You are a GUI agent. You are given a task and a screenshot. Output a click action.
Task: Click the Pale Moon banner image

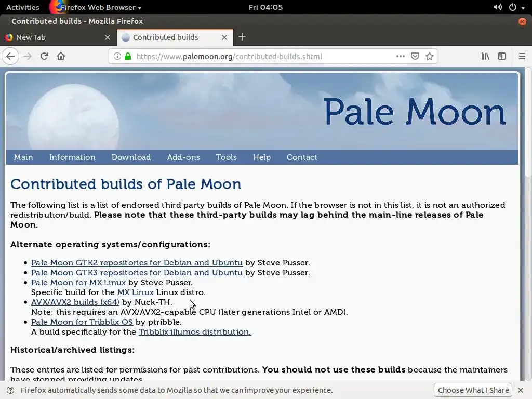click(262, 111)
